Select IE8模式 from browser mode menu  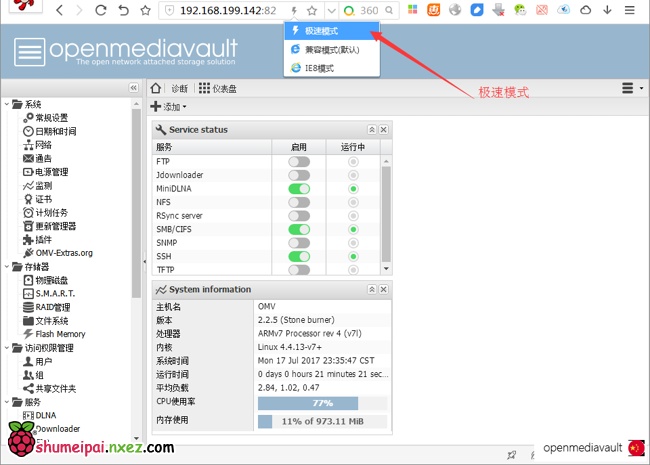pos(319,67)
